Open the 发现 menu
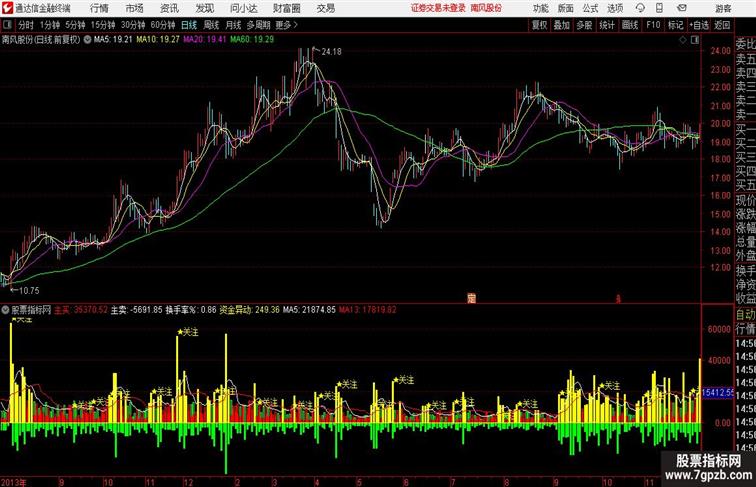The image size is (756, 487). pos(204,8)
